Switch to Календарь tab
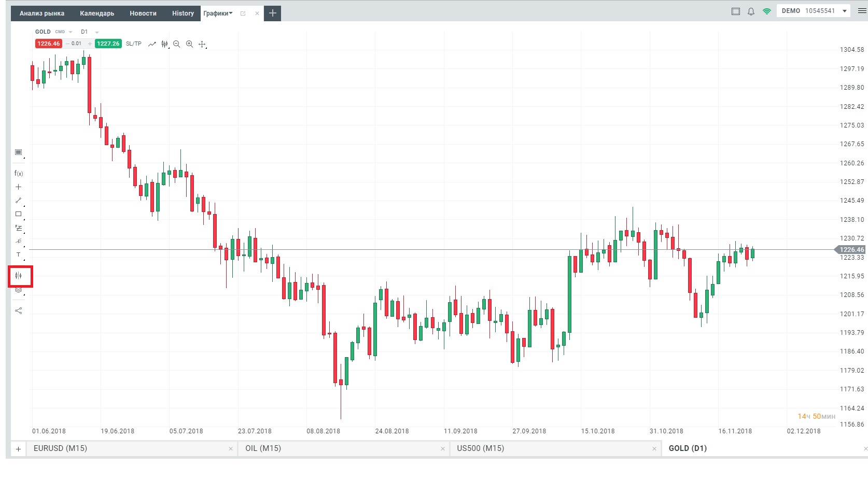This screenshot has width=868, height=495. 97,13
